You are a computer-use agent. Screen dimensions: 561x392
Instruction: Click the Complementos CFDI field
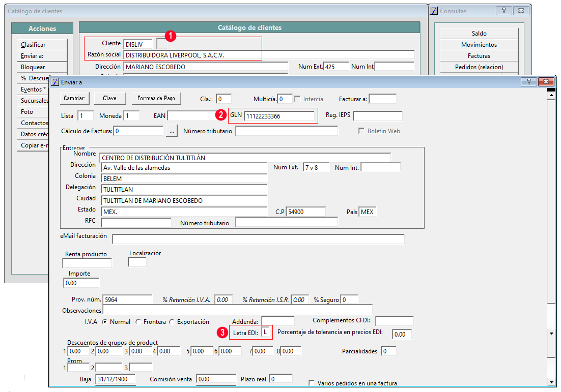pyautogui.click(x=395, y=321)
